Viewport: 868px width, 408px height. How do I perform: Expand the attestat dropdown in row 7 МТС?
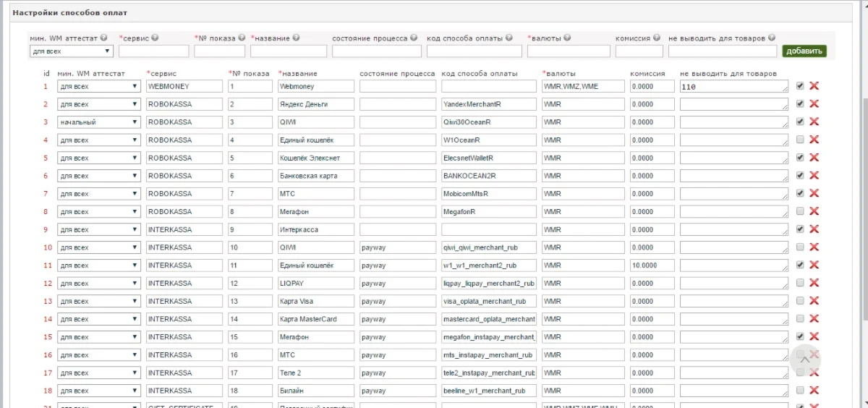click(x=98, y=194)
